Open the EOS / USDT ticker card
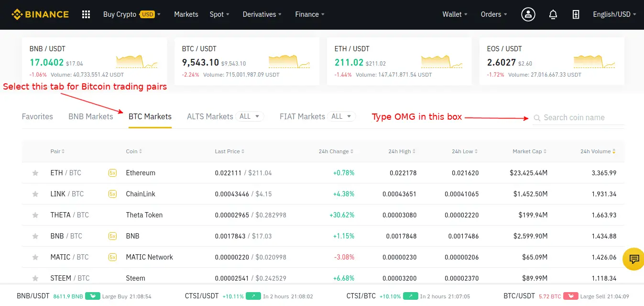 click(552, 61)
